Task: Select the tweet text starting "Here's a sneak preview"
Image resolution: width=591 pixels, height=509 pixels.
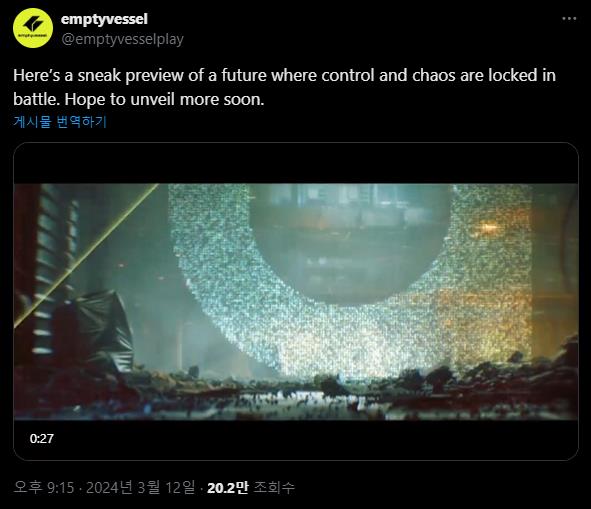Action: 285,87
